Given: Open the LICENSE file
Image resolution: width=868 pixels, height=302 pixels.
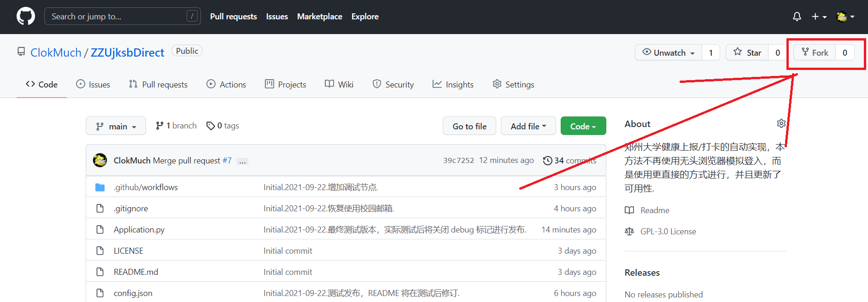Looking at the screenshot, I should pos(129,250).
